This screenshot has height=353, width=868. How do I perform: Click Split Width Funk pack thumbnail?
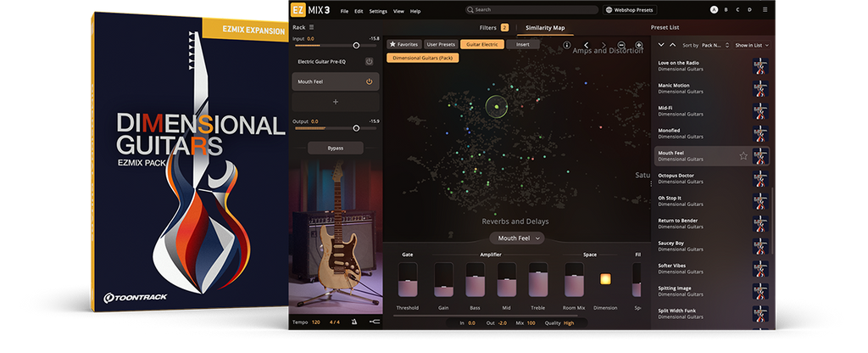760,314
